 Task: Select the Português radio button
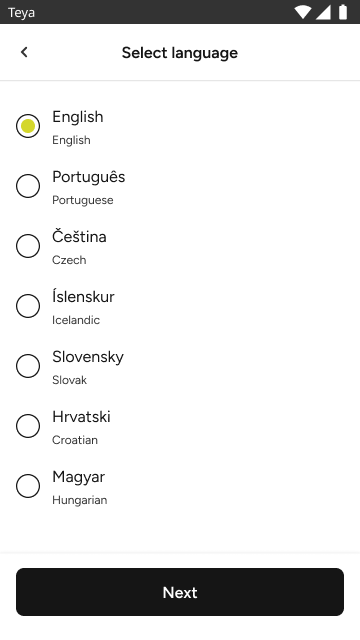coord(28,186)
